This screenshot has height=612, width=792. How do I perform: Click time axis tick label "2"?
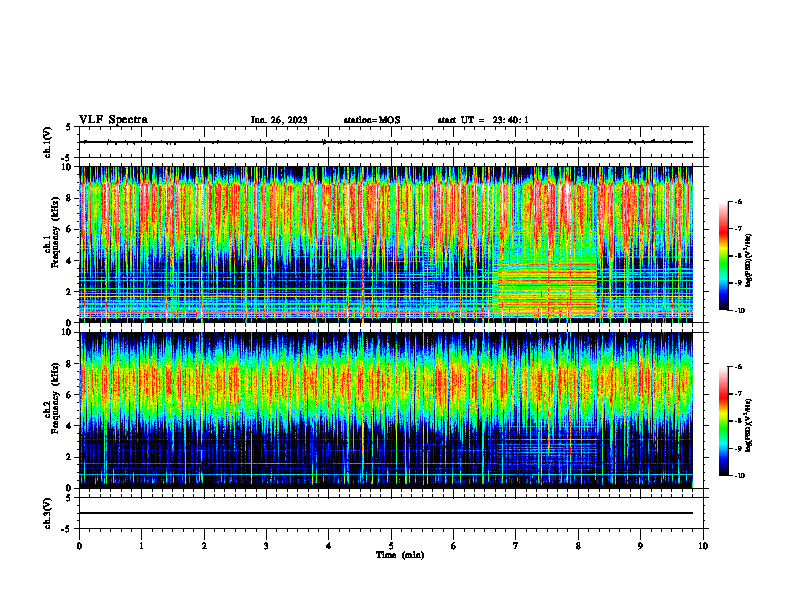[x=204, y=546]
